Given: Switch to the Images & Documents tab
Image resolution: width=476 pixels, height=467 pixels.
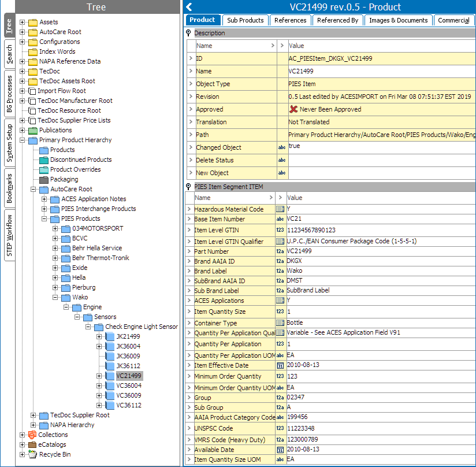Looking at the screenshot, I should 398,20.
